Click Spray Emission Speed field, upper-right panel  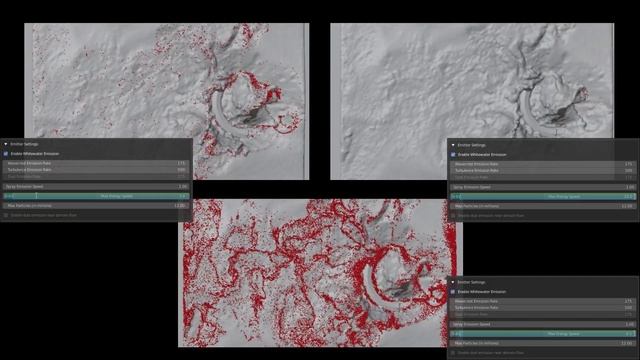543,187
